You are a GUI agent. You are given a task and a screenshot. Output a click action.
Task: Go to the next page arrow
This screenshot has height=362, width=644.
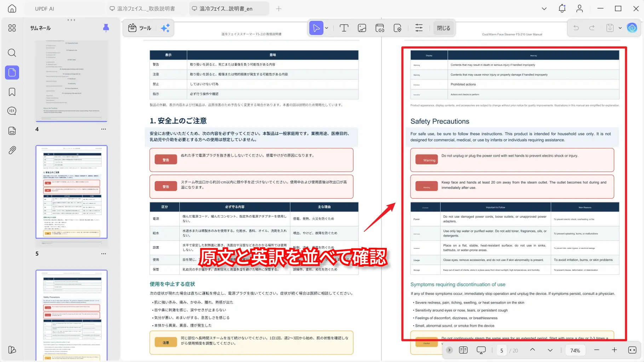[x=550, y=350]
